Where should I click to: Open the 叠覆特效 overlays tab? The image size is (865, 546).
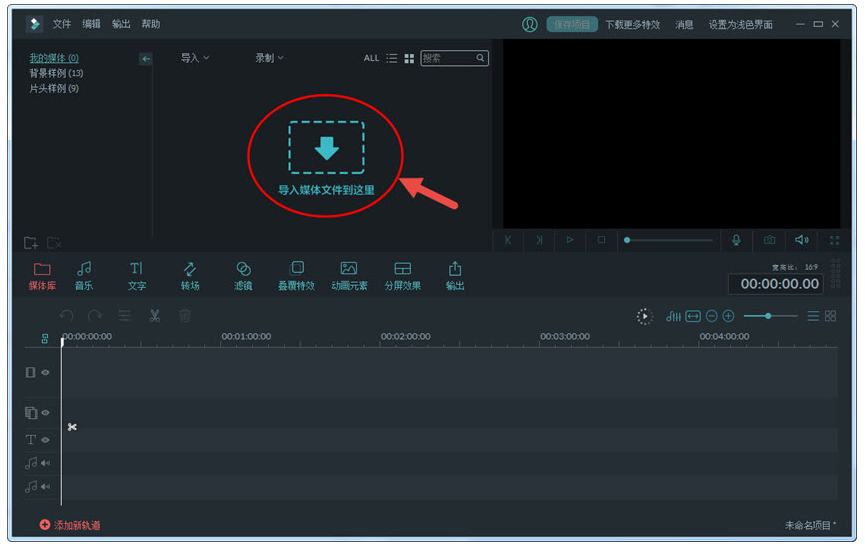(x=296, y=276)
